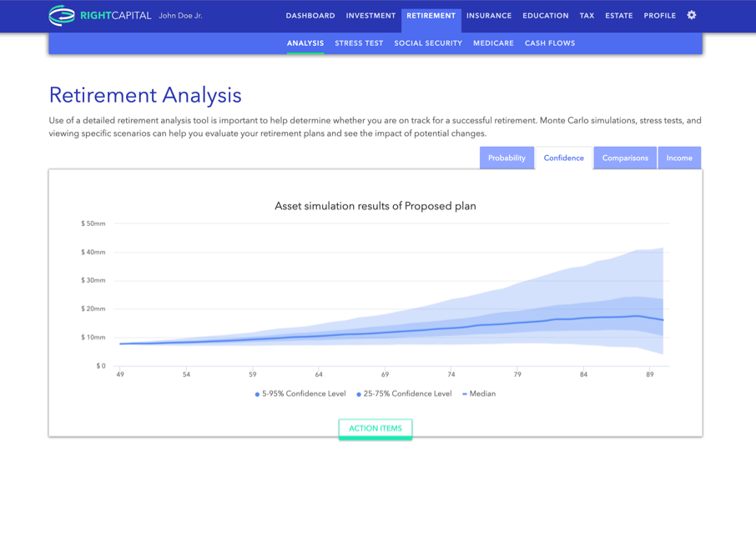This screenshot has width=756, height=543.
Task: Navigate to Education
Action: pos(545,15)
